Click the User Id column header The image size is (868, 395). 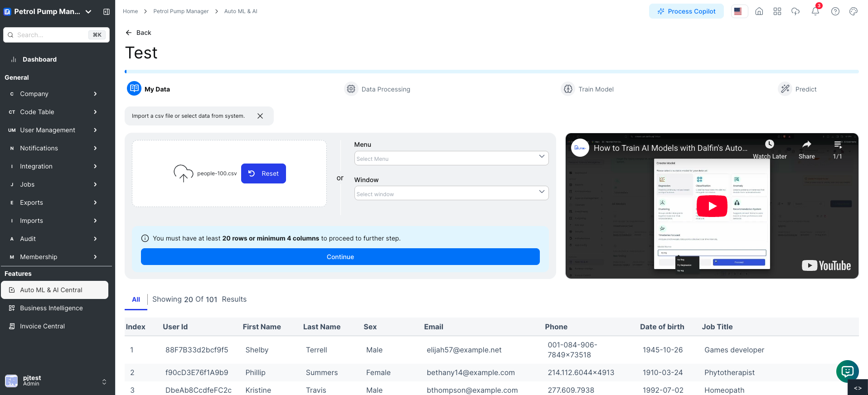pos(175,327)
